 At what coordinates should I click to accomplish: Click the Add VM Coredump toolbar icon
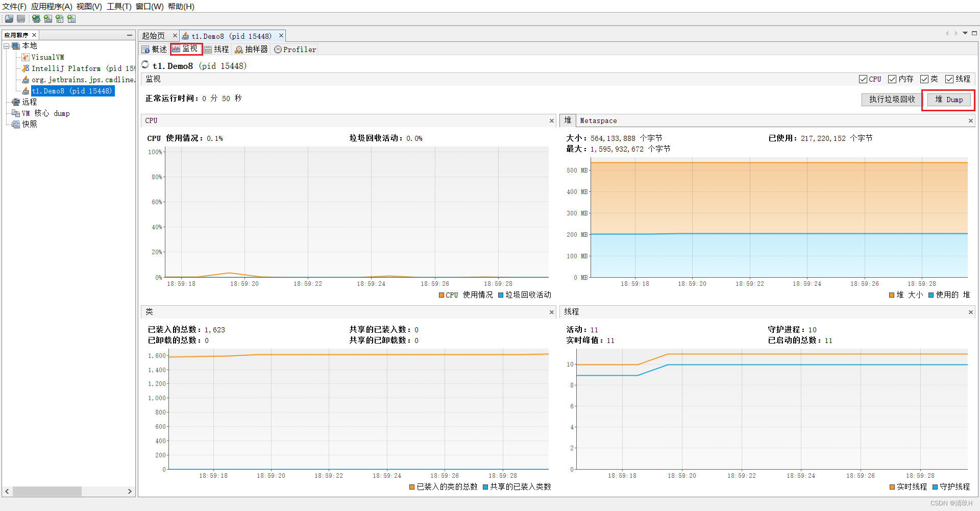click(x=60, y=19)
